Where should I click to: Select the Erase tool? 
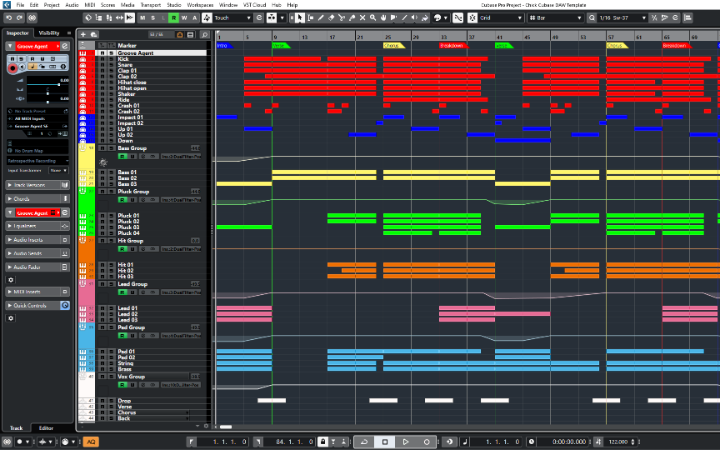point(331,18)
